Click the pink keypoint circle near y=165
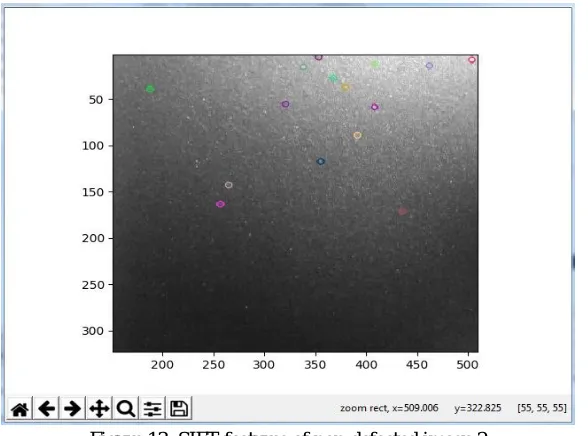This screenshot has height=436, width=588. pos(220,204)
